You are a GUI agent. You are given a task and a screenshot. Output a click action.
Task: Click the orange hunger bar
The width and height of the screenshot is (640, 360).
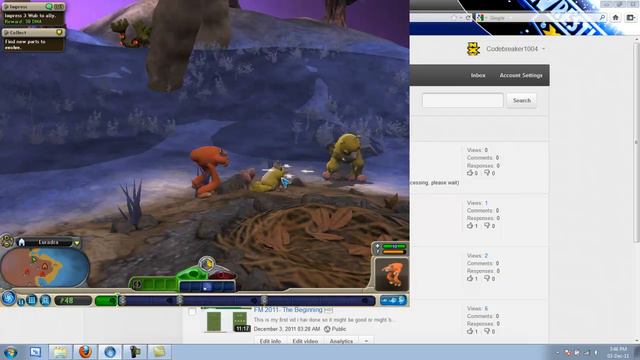tap(394, 252)
